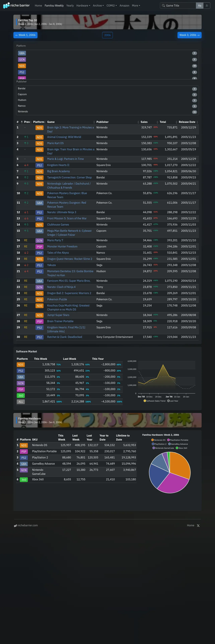Click the NDS badge beside Mario Kart DS
215x644 pixels.
[x=40, y=143]
